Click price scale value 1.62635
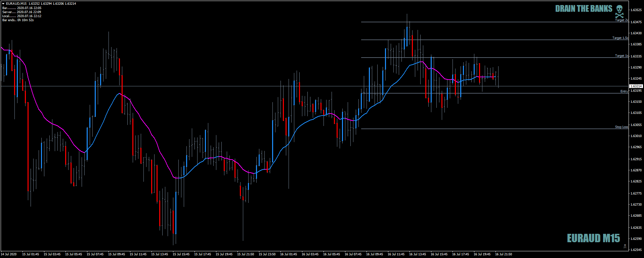This screenshot has width=644, height=258. click(x=636, y=228)
